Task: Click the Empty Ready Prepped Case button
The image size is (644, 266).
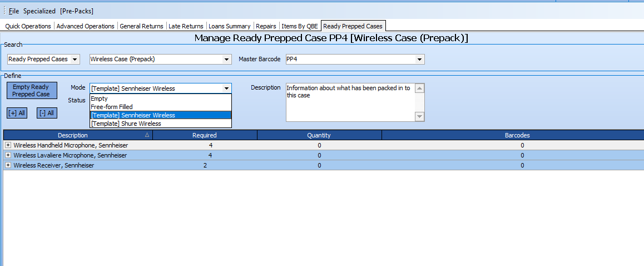Action: pos(32,91)
